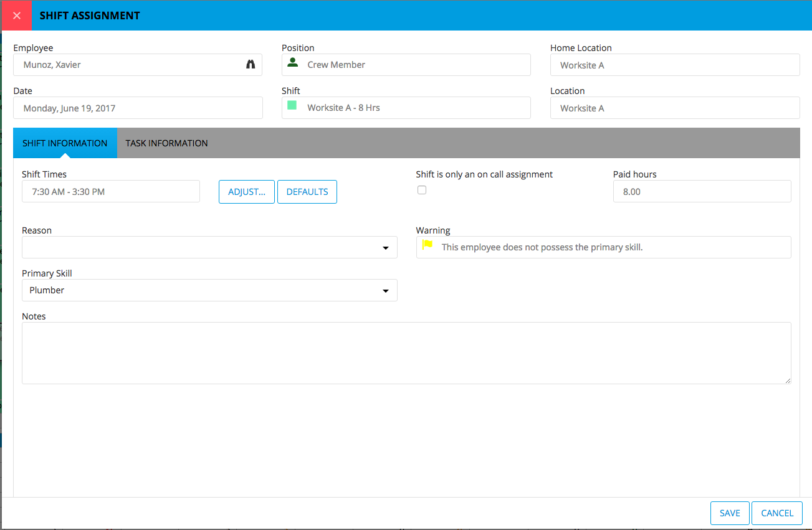The width and height of the screenshot is (812, 530).
Task: Close the Shift Assignment dialog with X
Action: point(17,16)
